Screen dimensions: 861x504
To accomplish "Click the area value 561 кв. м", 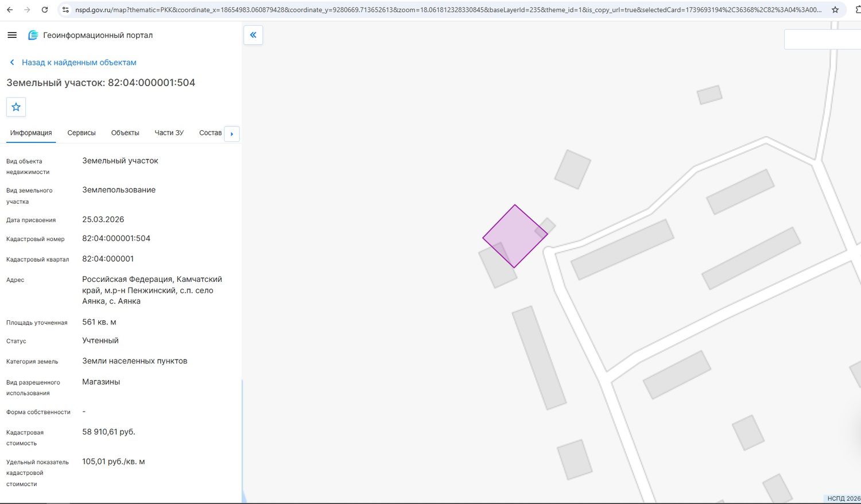I will point(99,322).
